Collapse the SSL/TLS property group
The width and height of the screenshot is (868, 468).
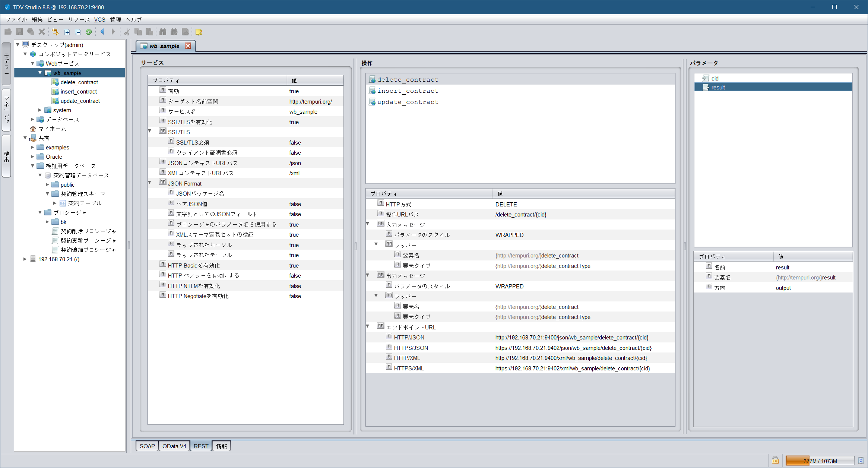[150, 131]
